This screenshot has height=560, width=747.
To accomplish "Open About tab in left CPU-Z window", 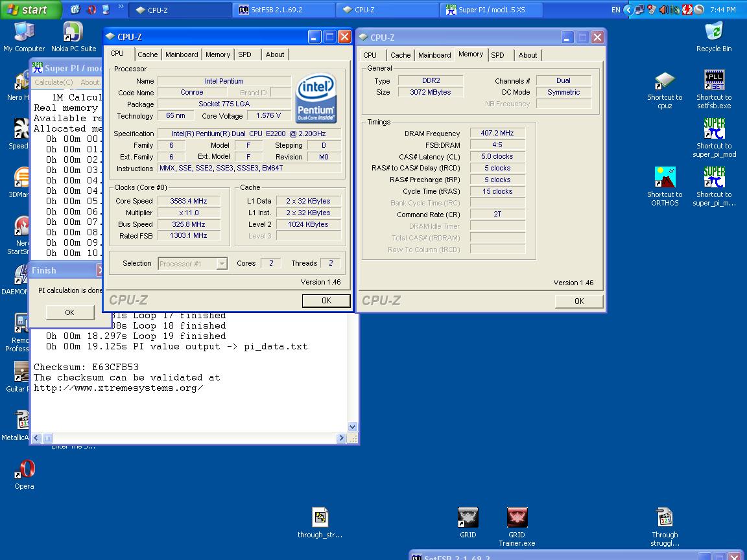I will [275, 54].
